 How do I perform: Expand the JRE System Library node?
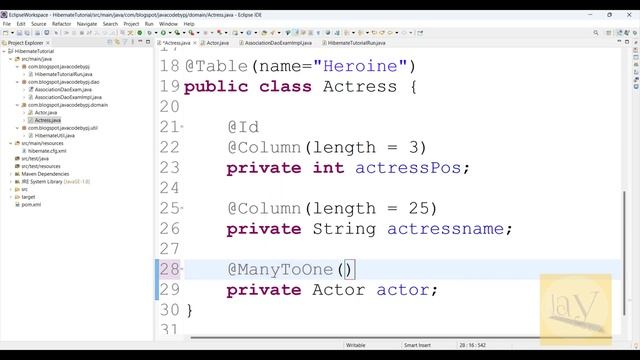pos(11,182)
